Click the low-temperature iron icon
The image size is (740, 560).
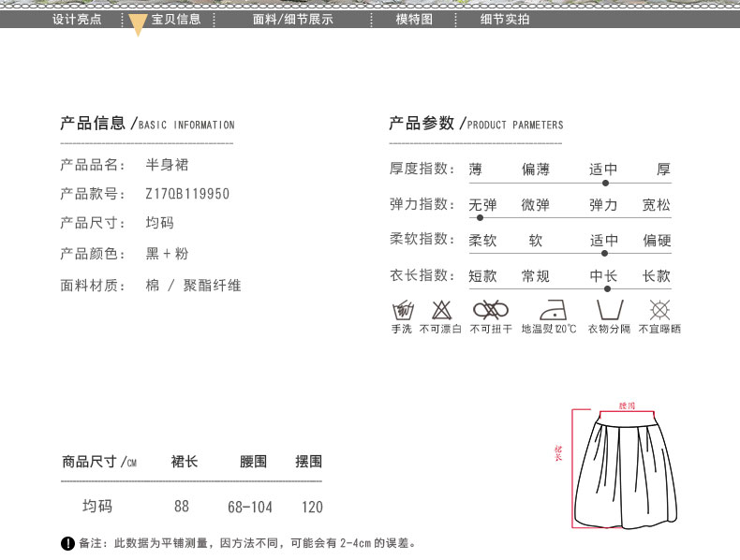pyautogui.click(x=553, y=310)
